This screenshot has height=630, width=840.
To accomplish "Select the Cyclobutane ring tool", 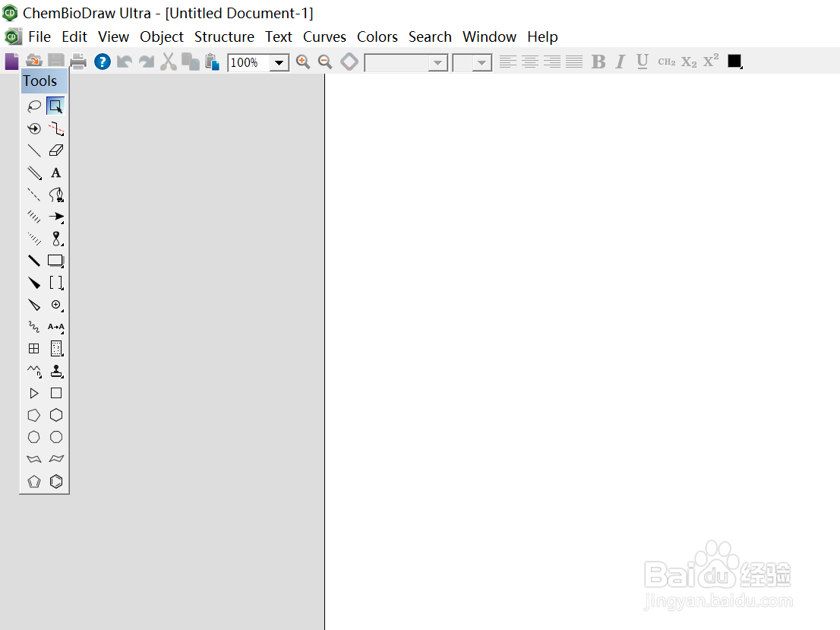I will coord(55,393).
